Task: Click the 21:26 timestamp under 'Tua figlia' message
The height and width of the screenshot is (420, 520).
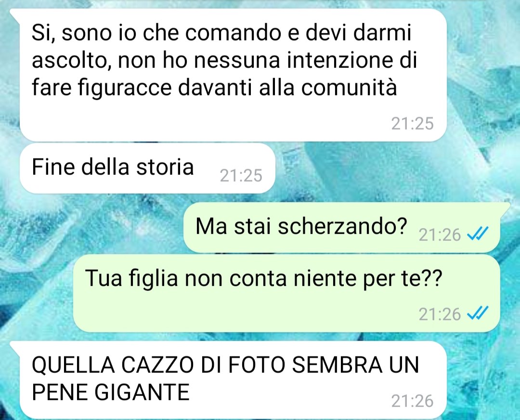Action: [440, 314]
